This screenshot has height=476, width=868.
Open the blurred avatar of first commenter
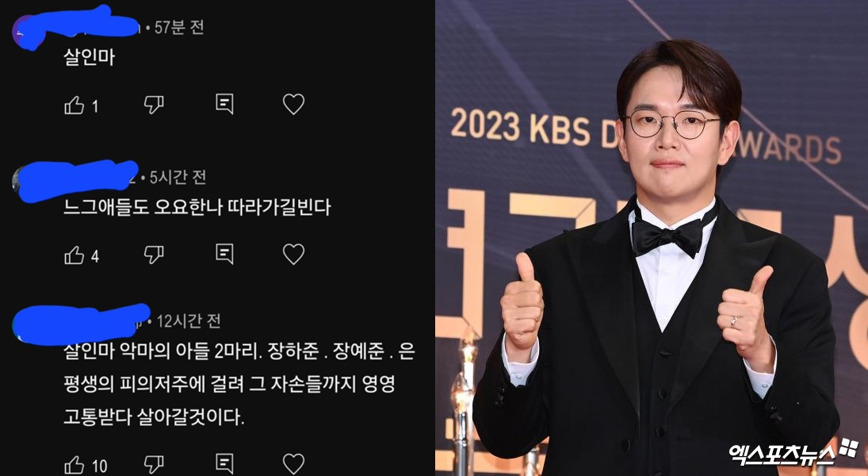click(x=25, y=31)
